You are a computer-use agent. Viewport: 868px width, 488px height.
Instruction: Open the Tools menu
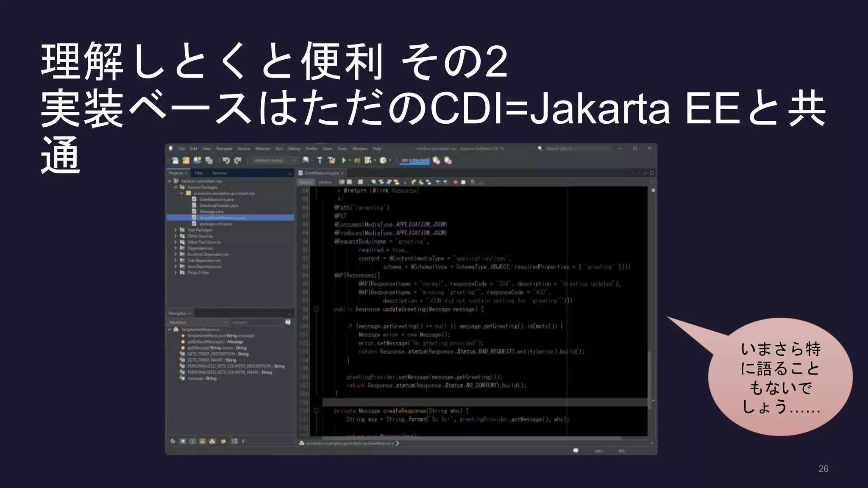[x=342, y=149]
